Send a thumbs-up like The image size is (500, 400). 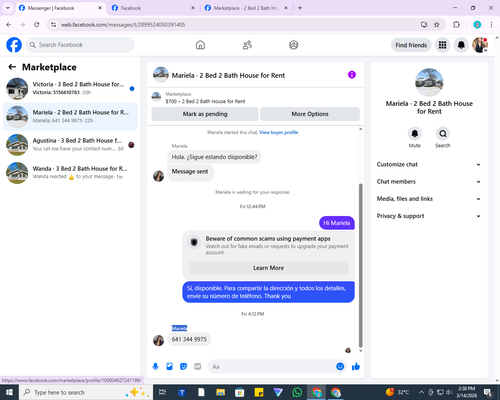point(356,367)
